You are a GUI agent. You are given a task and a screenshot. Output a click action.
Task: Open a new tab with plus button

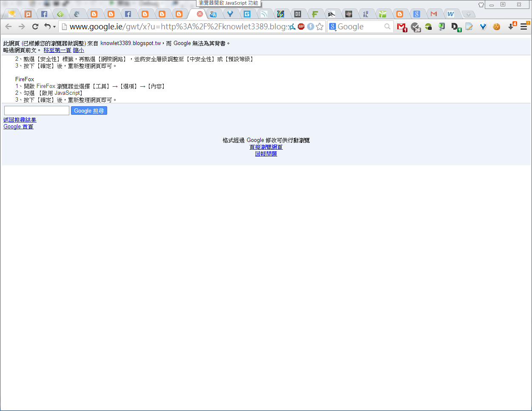468,14
